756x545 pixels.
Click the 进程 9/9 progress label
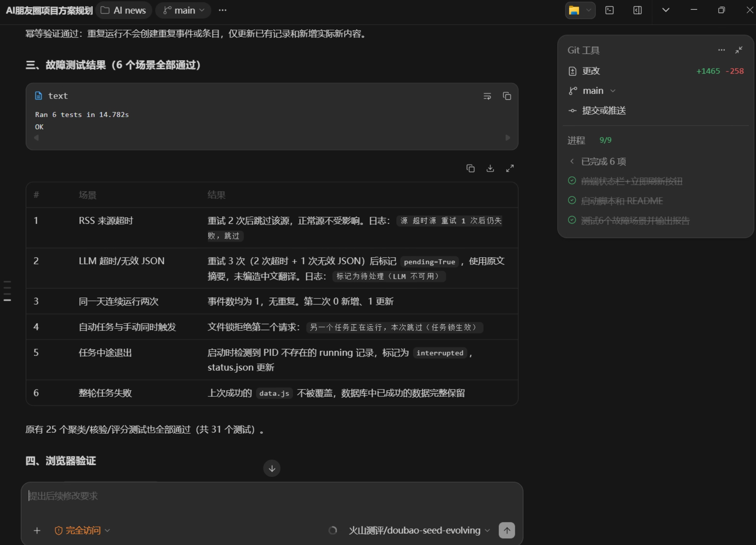click(589, 140)
